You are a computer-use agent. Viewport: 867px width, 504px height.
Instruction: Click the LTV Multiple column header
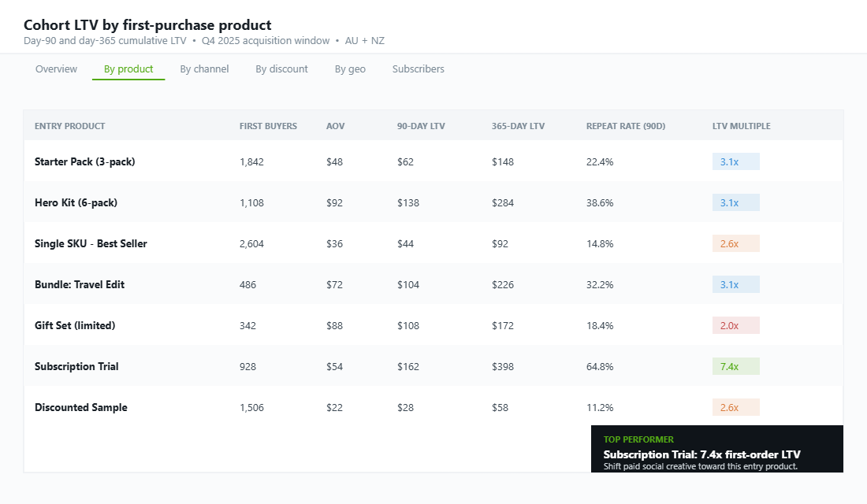point(741,126)
